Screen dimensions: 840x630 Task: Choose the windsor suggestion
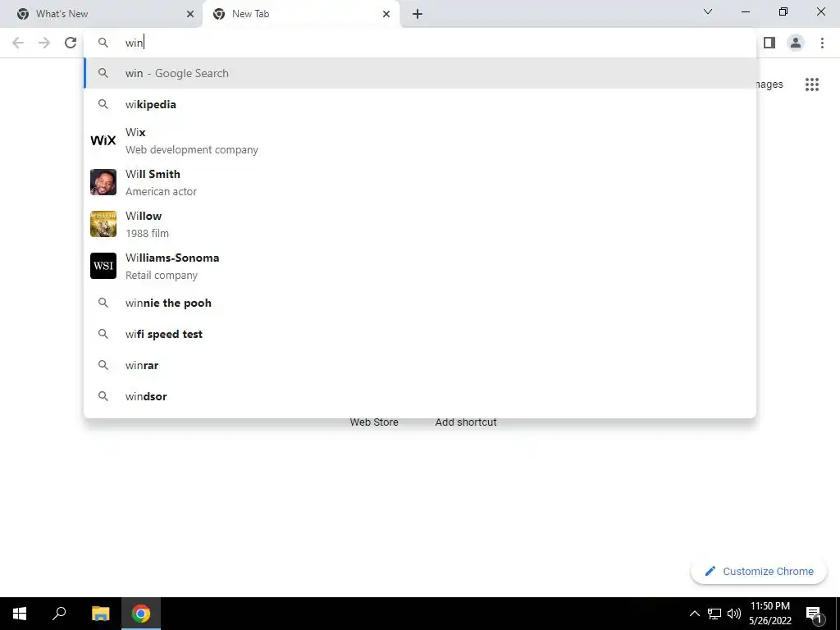[420, 396]
